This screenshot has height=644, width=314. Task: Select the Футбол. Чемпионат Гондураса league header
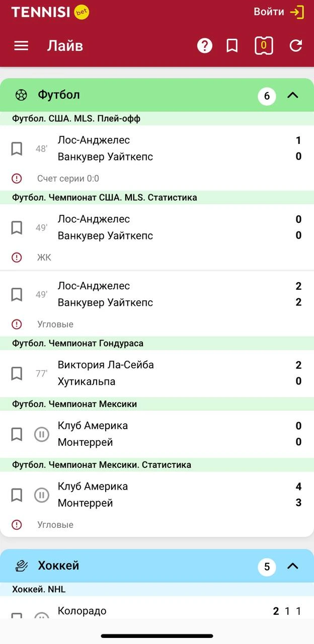pos(157,343)
